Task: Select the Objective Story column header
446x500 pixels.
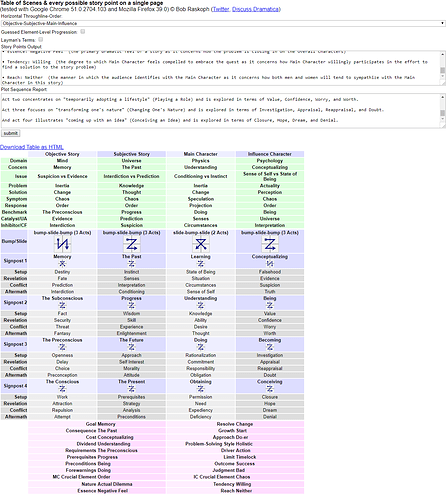Action: [62, 154]
